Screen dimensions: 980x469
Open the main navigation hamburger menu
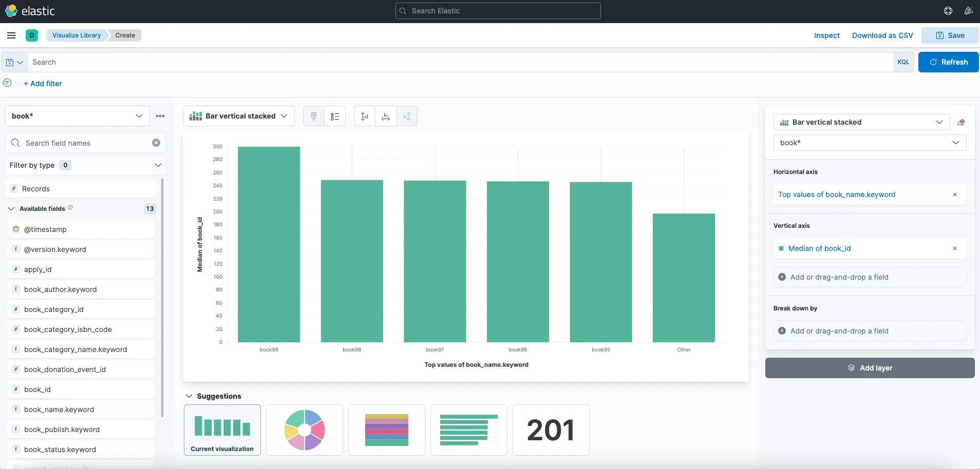11,35
